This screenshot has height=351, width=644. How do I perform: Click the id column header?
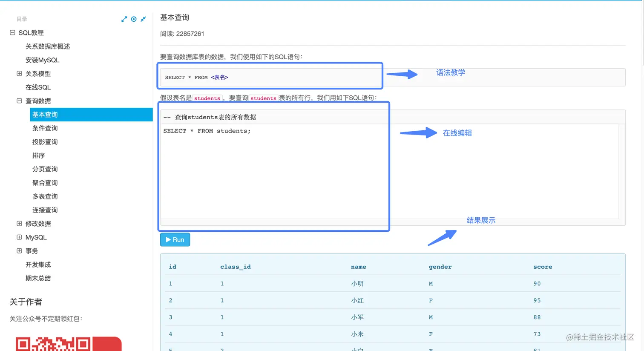172,267
